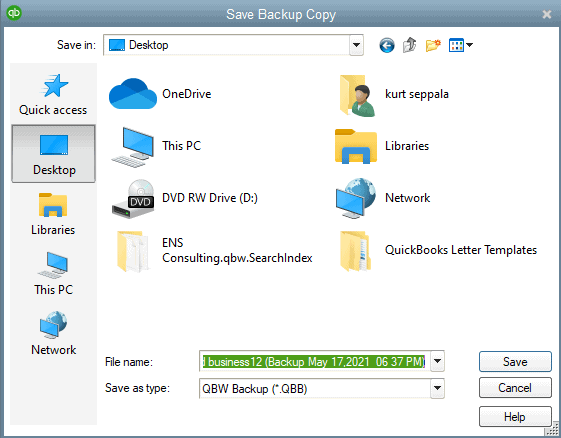Create a new folder
Image resolution: width=561 pixels, height=438 pixels.
click(433, 45)
